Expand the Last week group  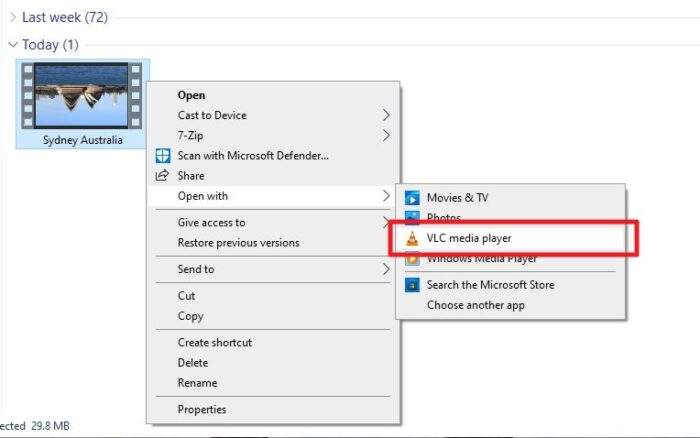pyautogui.click(x=13, y=17)
